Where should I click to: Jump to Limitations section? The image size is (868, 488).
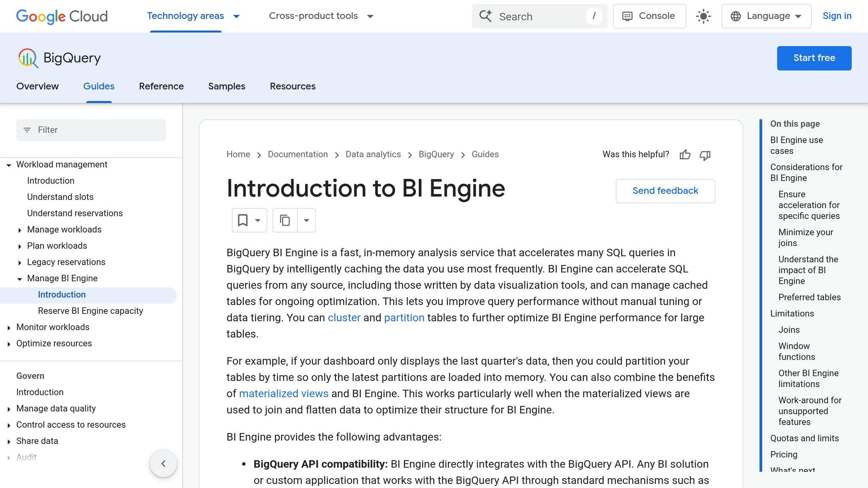click(792, 314)
